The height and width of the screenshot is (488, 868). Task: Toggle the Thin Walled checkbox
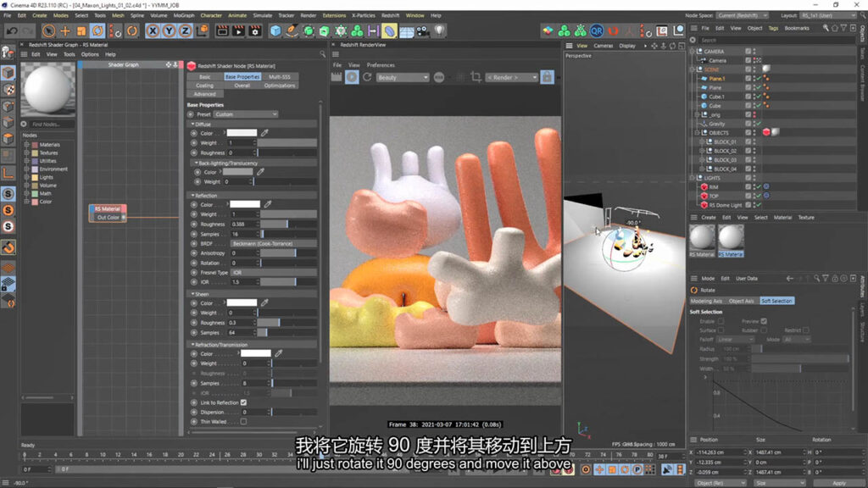tap(243, 422)
